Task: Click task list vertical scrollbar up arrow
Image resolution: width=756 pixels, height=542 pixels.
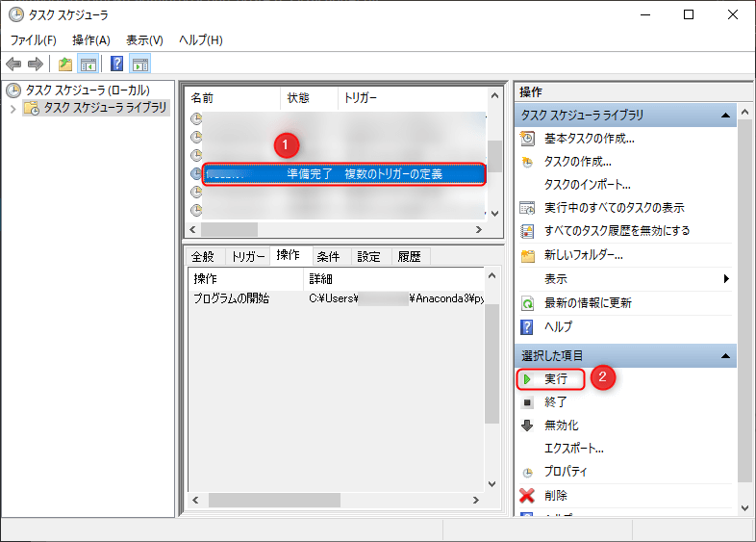Action: coord(494,95)
